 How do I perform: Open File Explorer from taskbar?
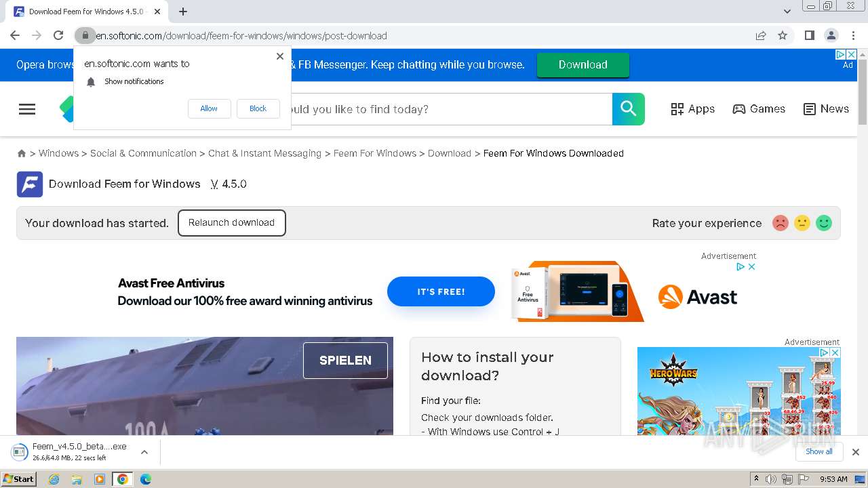[77, 479]
